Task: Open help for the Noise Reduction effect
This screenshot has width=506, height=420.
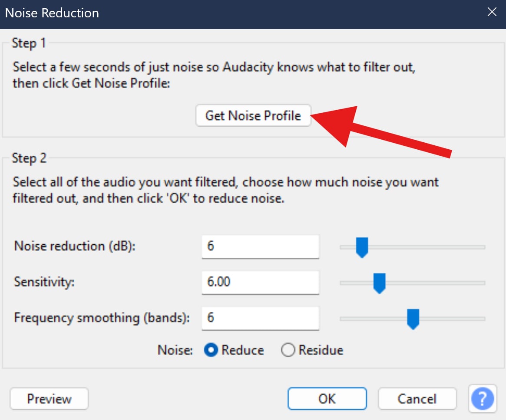Action: coord(482,398)
